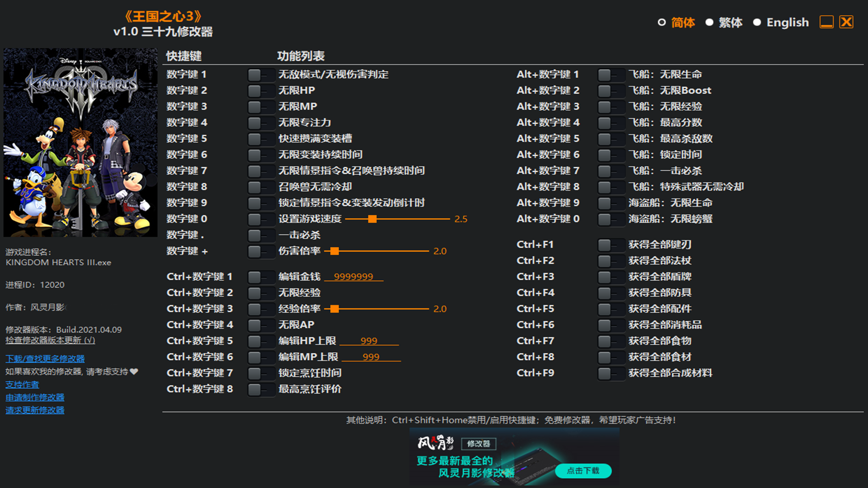868x488 pixels.
Task: Enable 获得全部键刃 toggle
Action: point(611,245)
